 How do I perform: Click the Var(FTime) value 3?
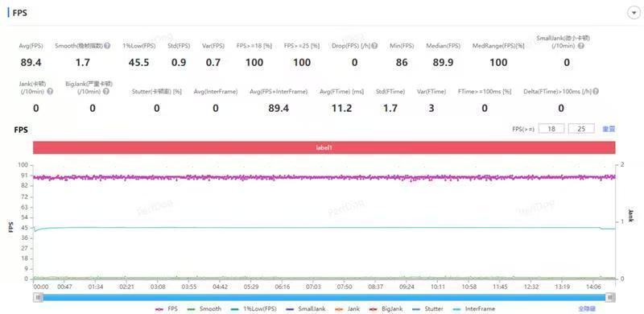(x=431, y=108)
